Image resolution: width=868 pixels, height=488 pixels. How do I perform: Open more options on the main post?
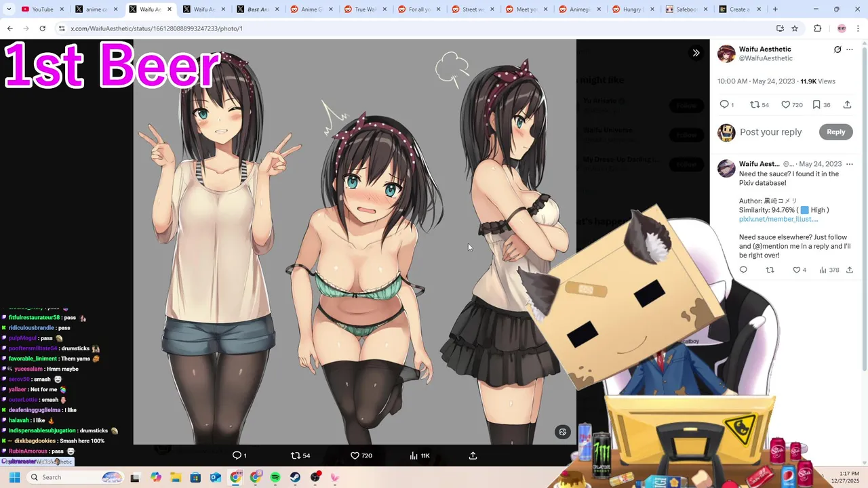850,49
